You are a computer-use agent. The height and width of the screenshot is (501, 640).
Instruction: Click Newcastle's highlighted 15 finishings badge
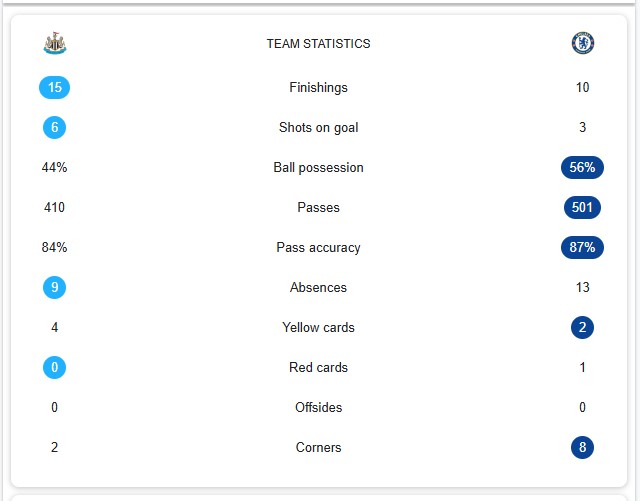coord(54,87)
